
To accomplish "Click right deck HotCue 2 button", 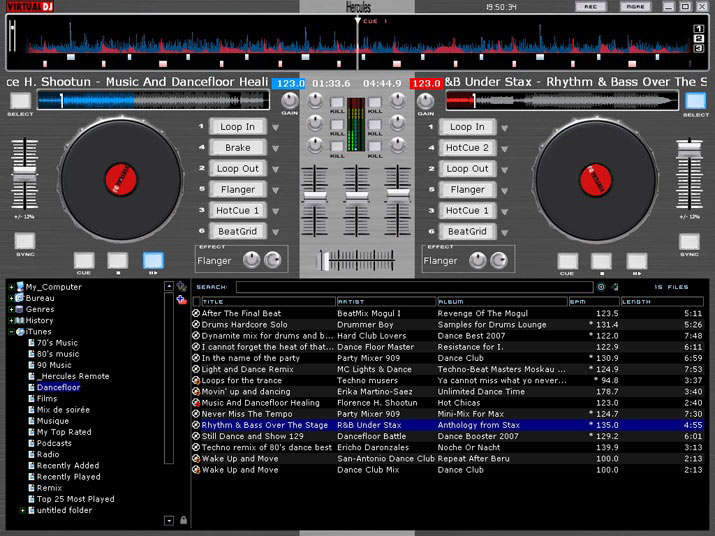I will coord(467,148).
